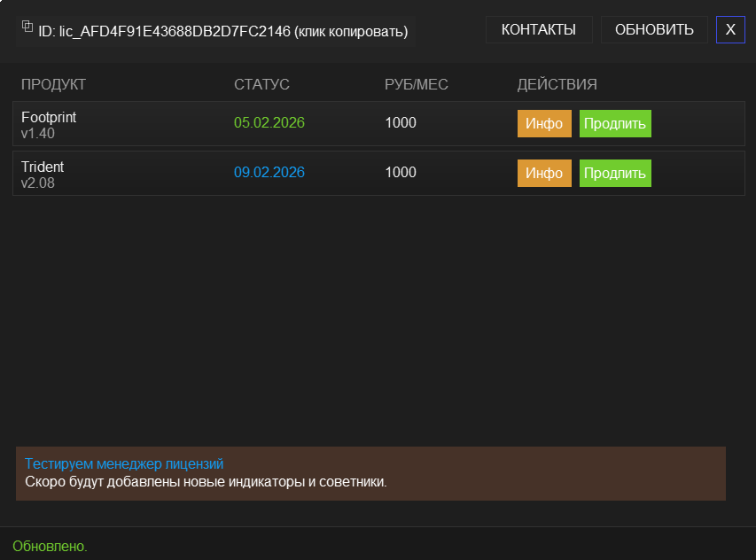Click the copy icon beside the license ID
This screenshot has height=560, width=756.
27,27
